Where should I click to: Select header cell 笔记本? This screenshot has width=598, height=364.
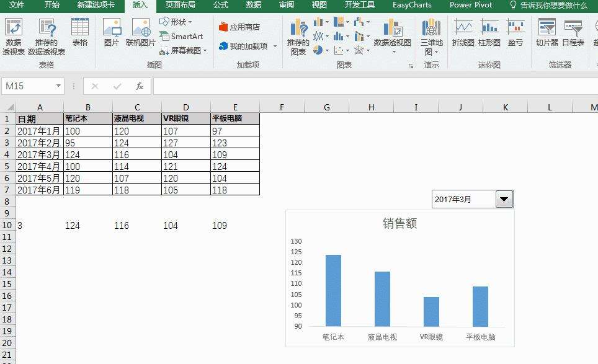coord(87,118)
